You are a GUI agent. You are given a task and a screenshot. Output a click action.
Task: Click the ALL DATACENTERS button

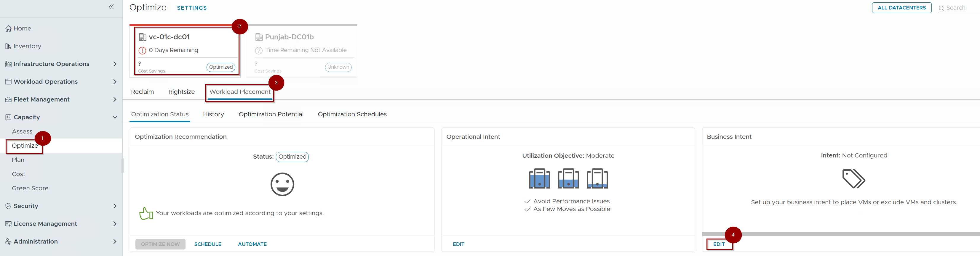(901, 8)
